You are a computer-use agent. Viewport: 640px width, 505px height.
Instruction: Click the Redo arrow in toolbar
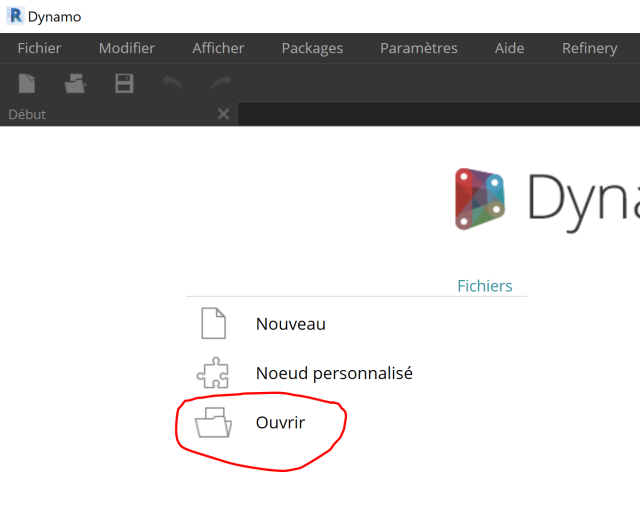[x=221, y=82]
